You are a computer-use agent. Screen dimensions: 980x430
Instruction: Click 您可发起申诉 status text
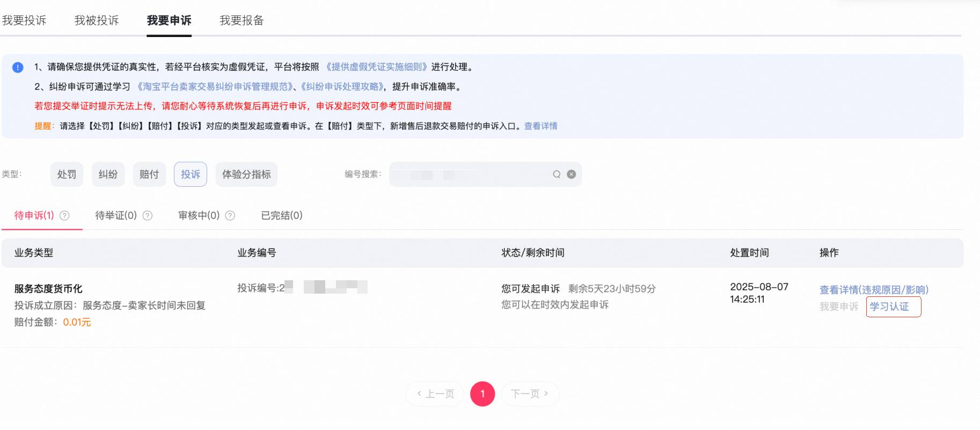point(531,289)
